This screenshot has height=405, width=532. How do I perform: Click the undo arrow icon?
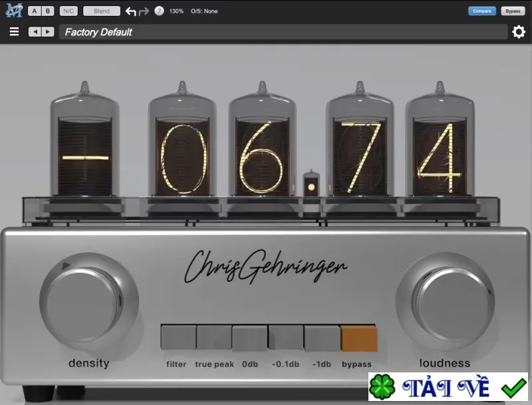130,11
